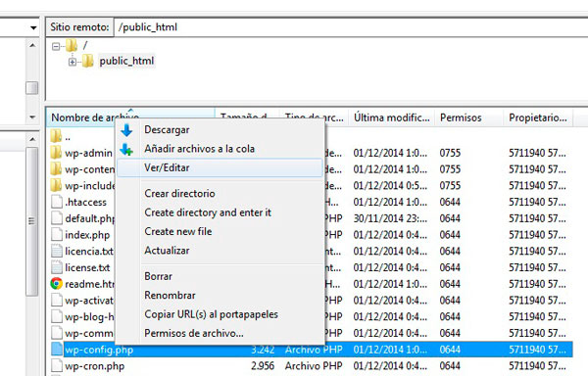This screenshot has height=376, width=588.
Task: Open the left panel dropdown arrow at the top
Action: pyautogui.click(x=33, y=27)
